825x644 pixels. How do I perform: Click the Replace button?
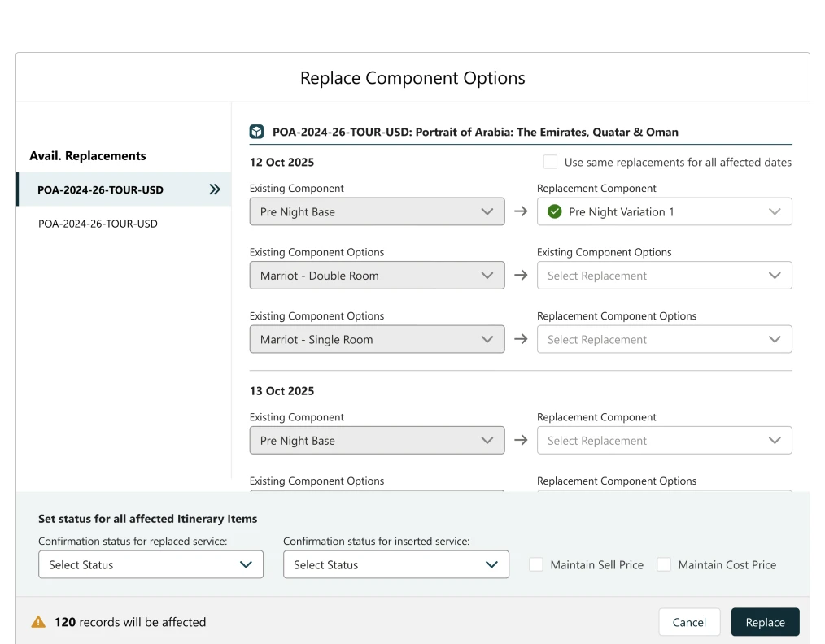pos(765,622)
